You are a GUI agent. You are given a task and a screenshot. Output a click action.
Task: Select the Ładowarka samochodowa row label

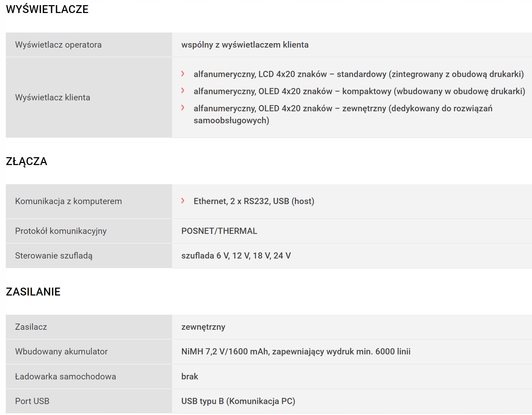[x=65, y=377]
